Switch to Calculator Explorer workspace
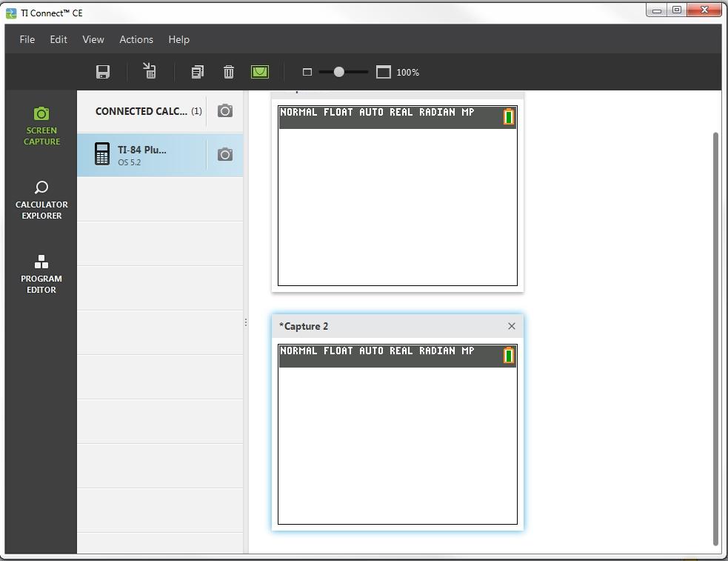Screen dimensions: 728x561 pyautogui.click(x=41, y=200)
